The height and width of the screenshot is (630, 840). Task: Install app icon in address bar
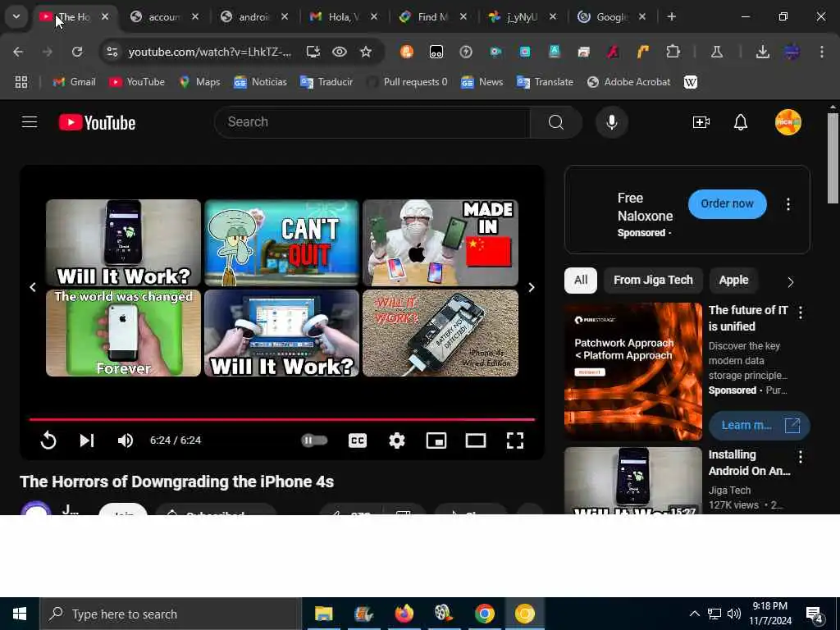(x=313, y=52)
